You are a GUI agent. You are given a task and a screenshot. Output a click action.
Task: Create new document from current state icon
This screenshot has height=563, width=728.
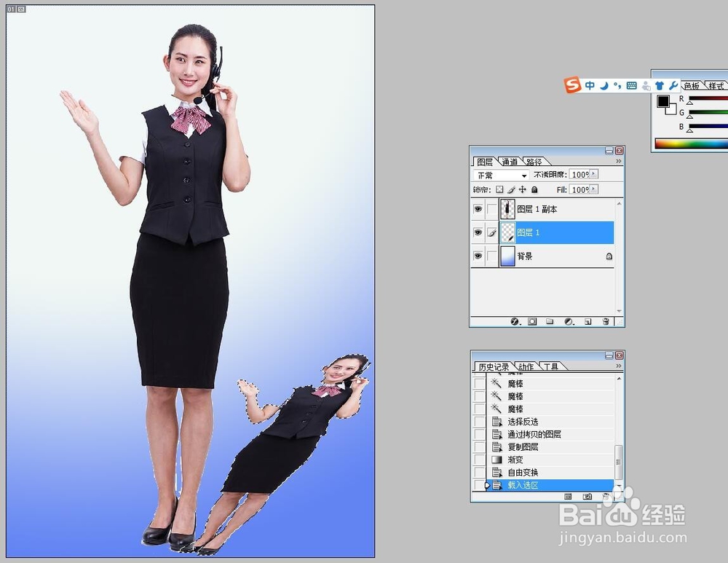(x=568, y=497)
